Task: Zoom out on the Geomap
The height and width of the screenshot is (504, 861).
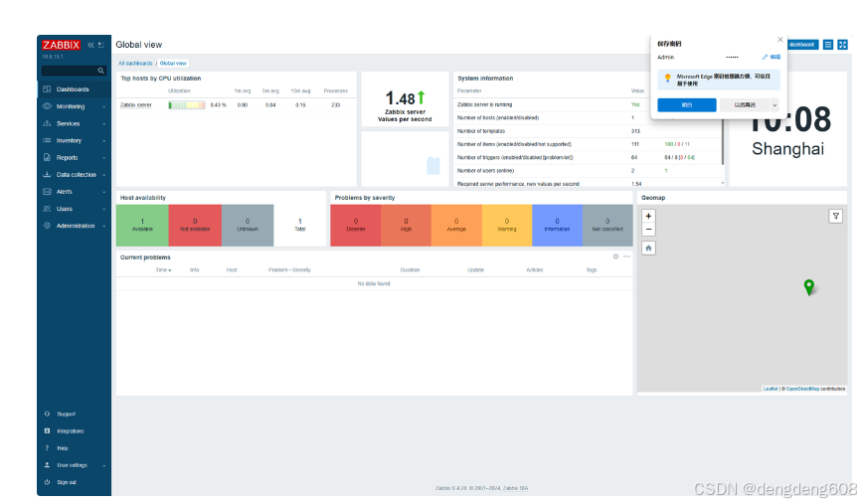Action: 648,229
